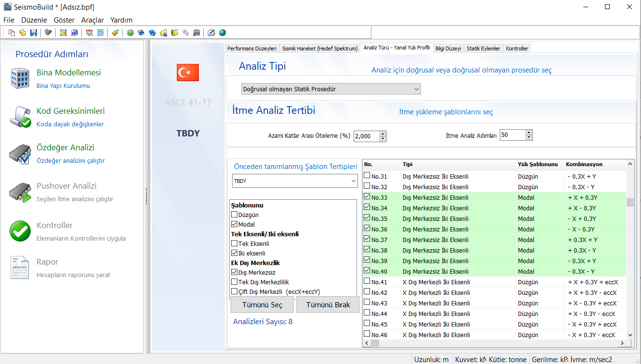Click the Save (floppy disk) toolbar icon
The height and width of the screenshot is (364, 641).
pos(34,33)
